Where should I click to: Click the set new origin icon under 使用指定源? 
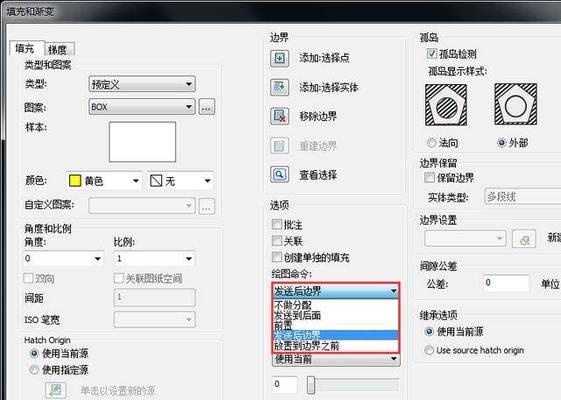pos(56,391)
